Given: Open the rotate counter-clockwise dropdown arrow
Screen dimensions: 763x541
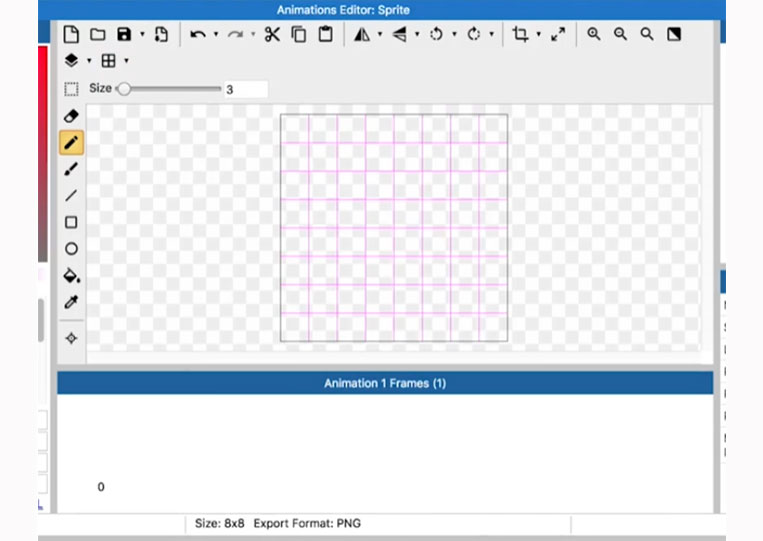Looking at the screenshot, I should pyautogui.click(x=454, y=35).
